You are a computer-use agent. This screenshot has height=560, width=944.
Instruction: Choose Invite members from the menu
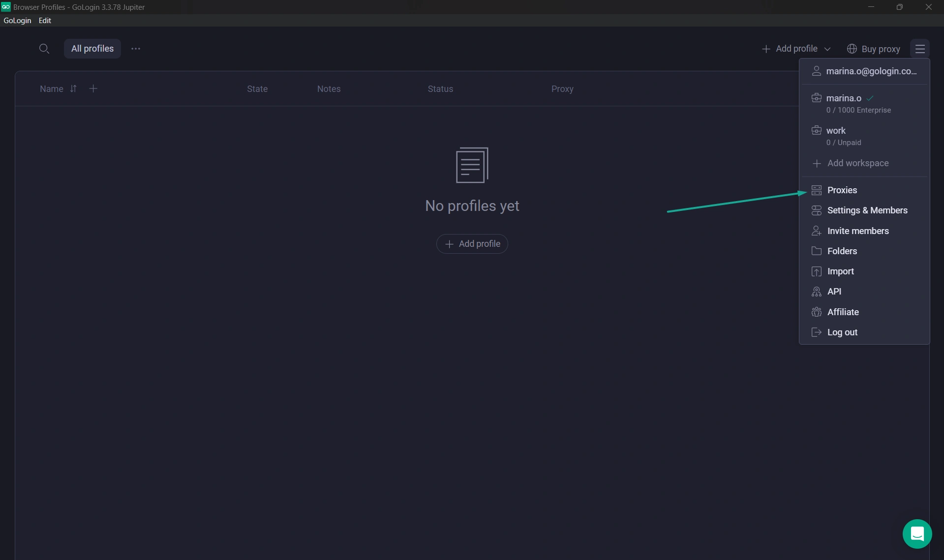point(857,231)
